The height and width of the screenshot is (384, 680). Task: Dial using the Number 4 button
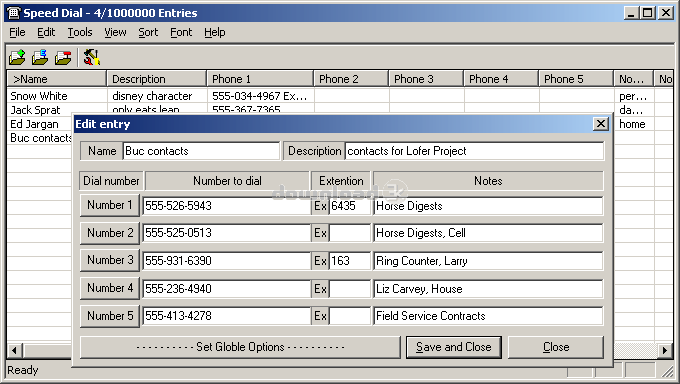coord(110,288)
